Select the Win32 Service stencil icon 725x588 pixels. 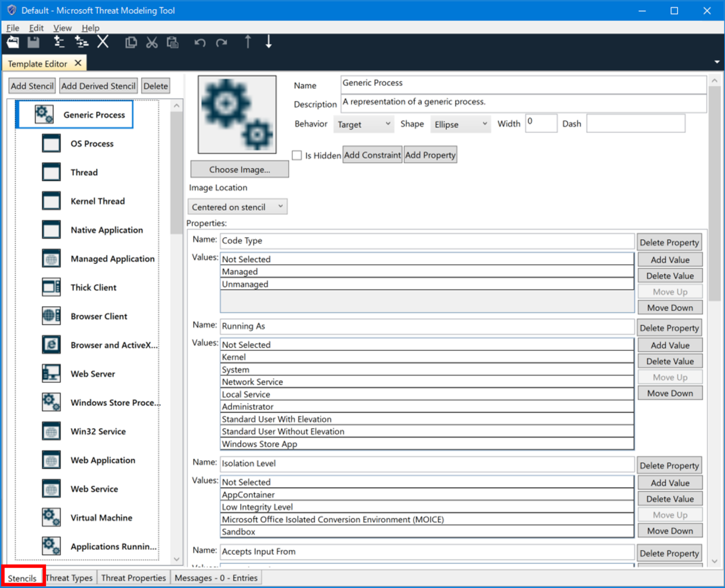(51, 431)
